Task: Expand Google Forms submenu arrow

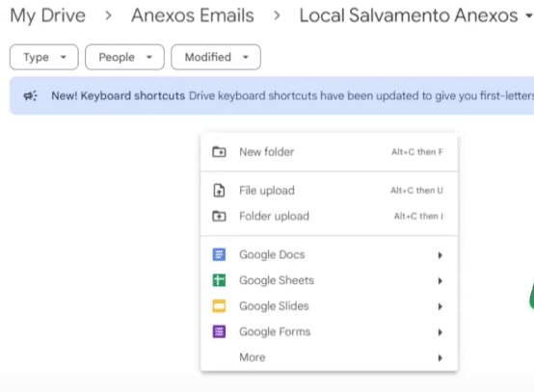Action: pos(440,332)
